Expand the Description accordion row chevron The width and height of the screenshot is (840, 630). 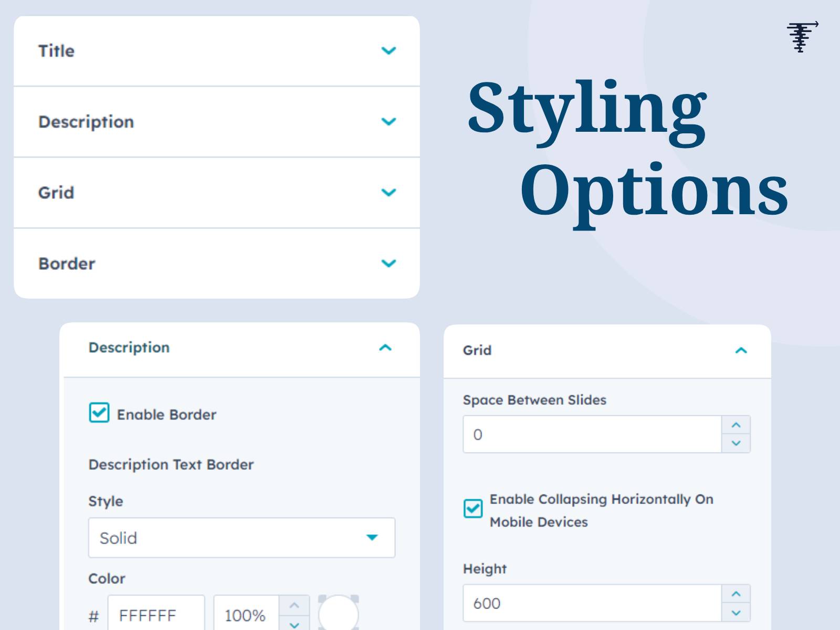(x=388, y=122)
